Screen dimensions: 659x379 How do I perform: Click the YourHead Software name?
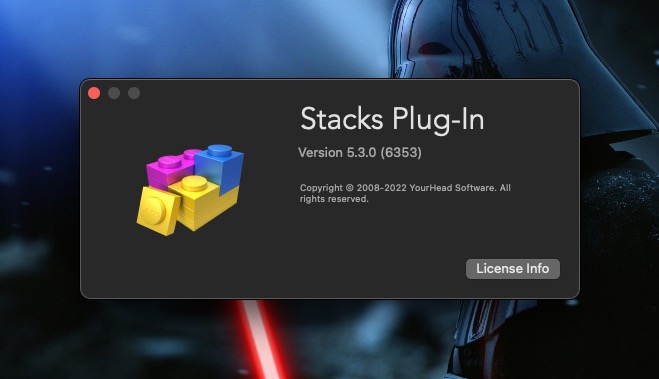coord(452,188)
